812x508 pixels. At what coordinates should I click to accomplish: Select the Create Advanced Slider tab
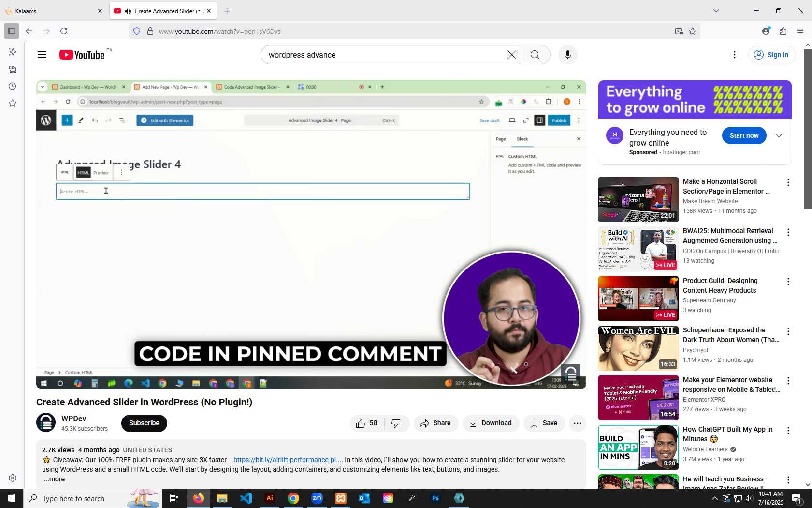click(163, 11)
